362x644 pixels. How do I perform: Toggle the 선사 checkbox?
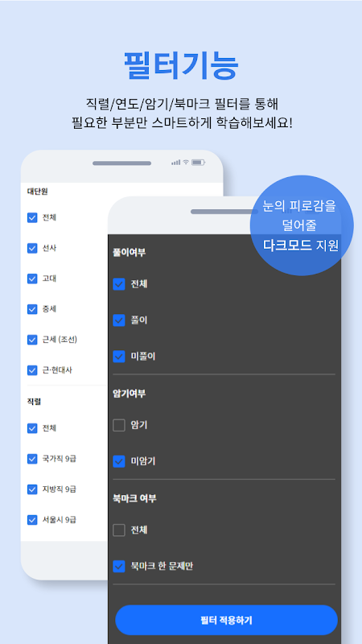[32, 248]
